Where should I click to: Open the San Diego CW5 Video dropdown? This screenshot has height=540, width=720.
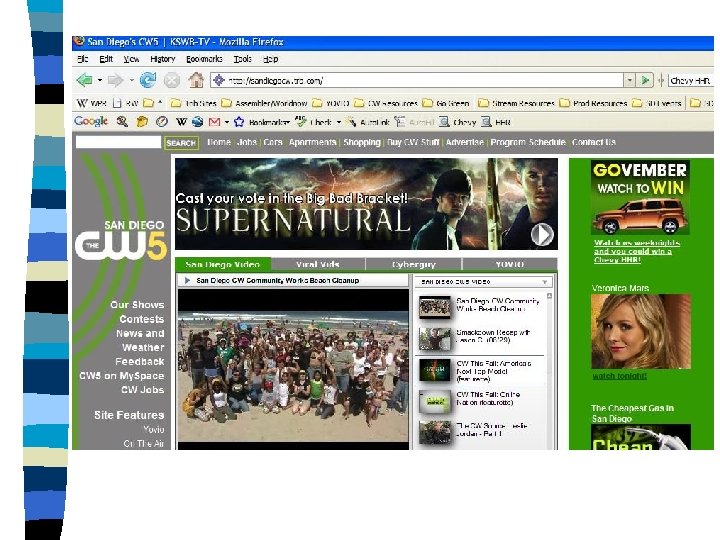484,281
